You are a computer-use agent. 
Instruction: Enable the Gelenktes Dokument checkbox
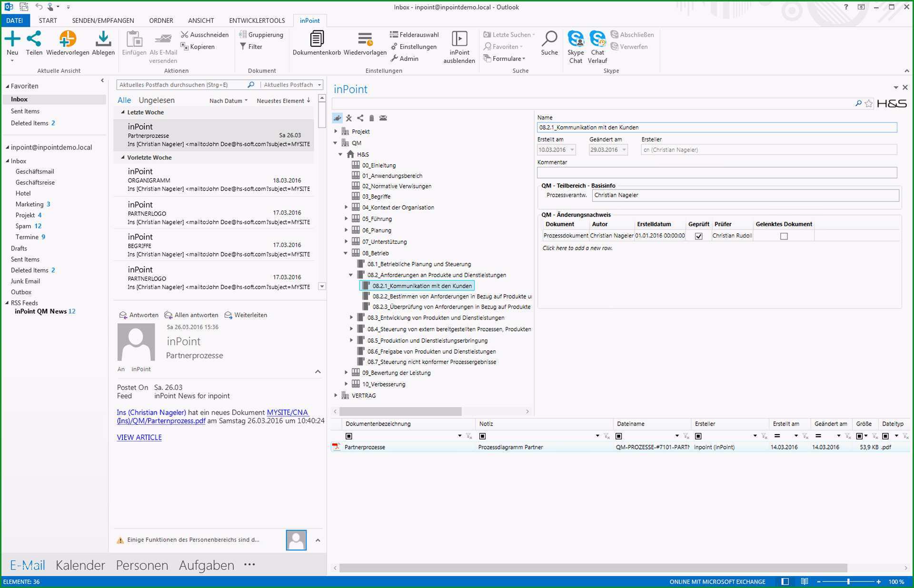tap(784, 236)
